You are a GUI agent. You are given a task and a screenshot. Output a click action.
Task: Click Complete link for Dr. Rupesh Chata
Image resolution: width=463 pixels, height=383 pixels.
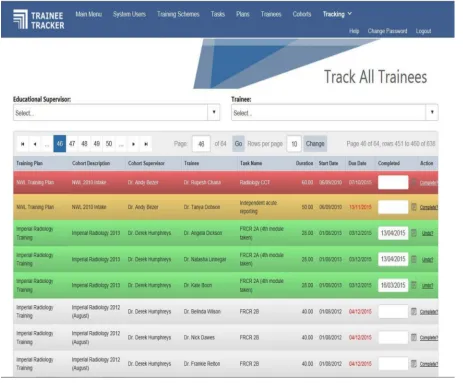(429, 183)
